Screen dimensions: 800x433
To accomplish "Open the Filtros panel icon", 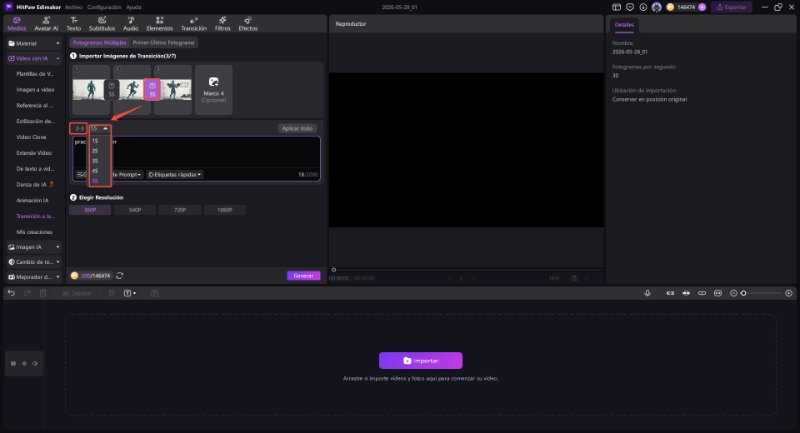I will (x=222, y=23).
